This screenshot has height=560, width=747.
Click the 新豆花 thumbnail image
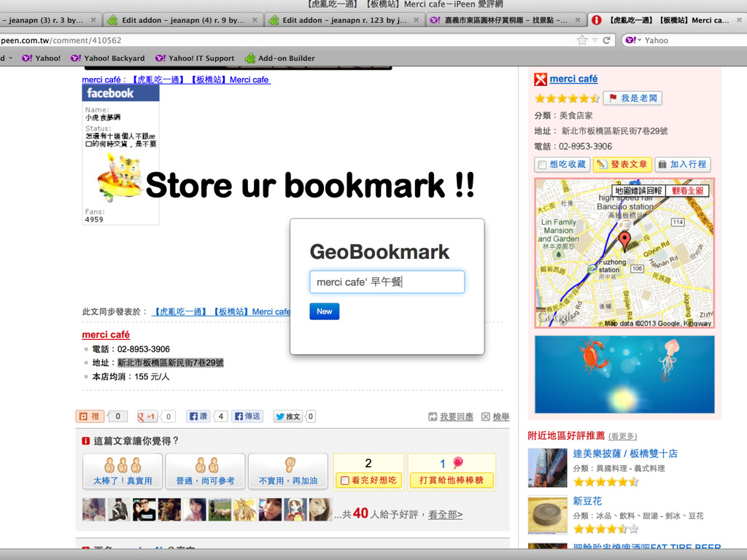pyautogui.click(x=547, y=515)
